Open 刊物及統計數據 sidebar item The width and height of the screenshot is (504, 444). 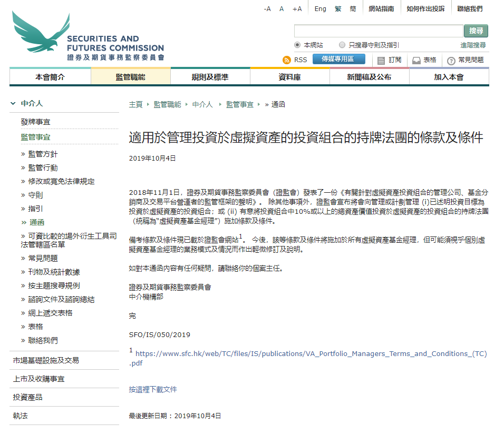54,272
